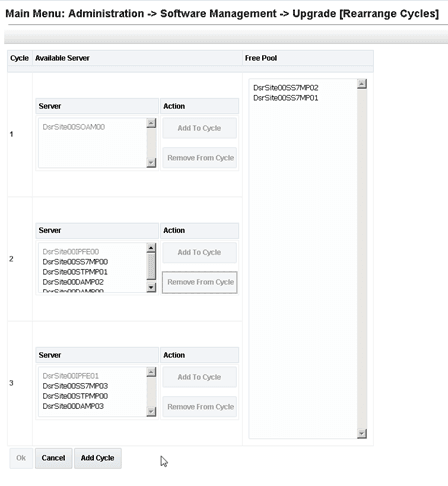Click Add Cycle button
This screenshot has height=486, width=448.
[x=98, y=458]
